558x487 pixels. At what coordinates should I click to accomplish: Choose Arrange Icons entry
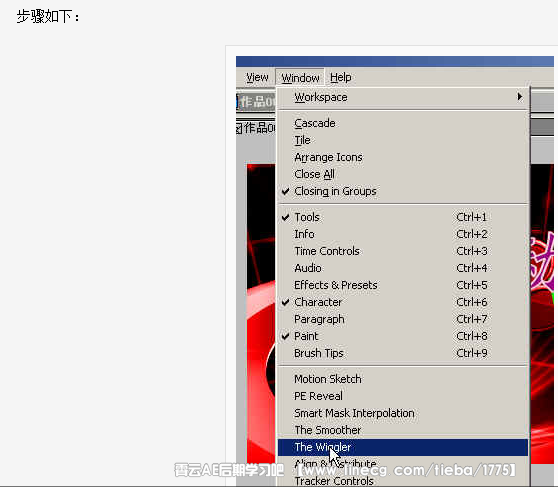pyautogui.click(x=403, y=157)
